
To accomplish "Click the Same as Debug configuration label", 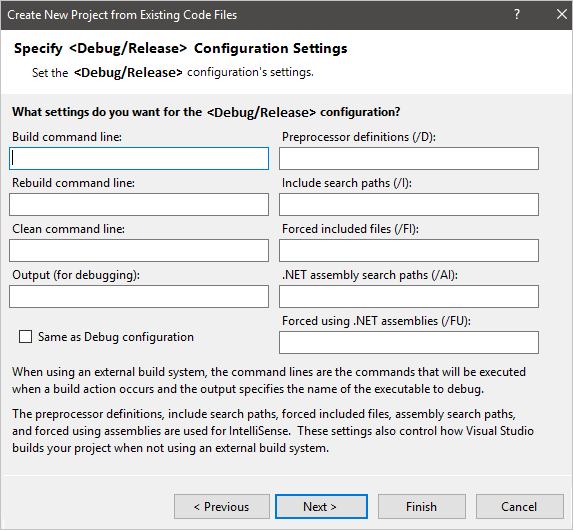I will tap(116, 337).
